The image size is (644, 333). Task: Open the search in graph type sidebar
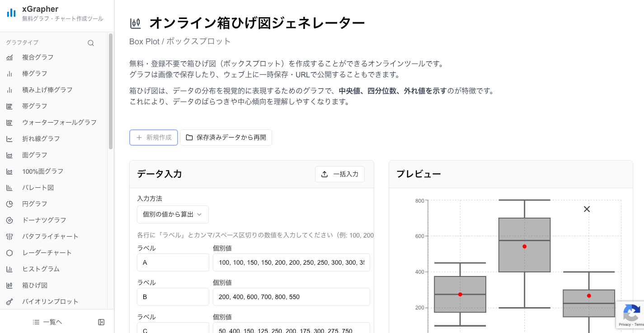click(x=91, y=43)
